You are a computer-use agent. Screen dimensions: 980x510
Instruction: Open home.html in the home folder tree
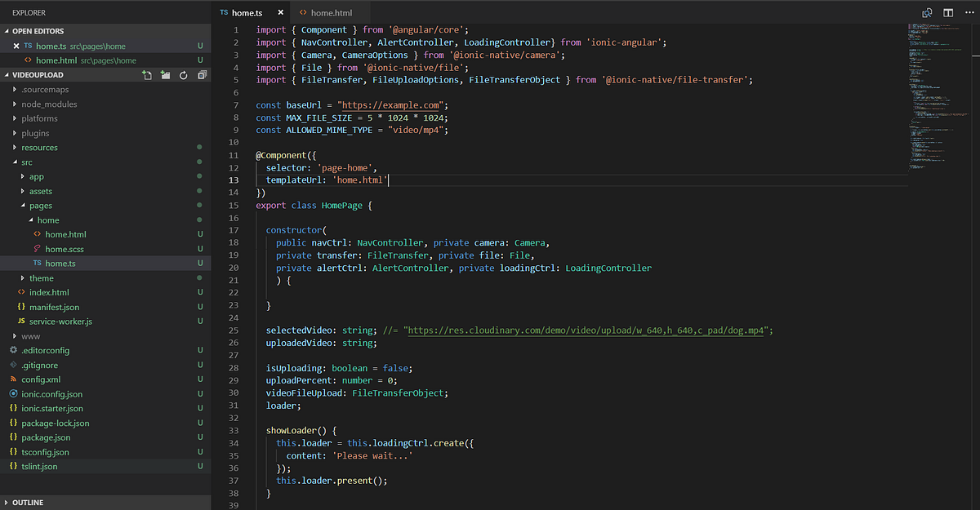click(x=105, y=235)
